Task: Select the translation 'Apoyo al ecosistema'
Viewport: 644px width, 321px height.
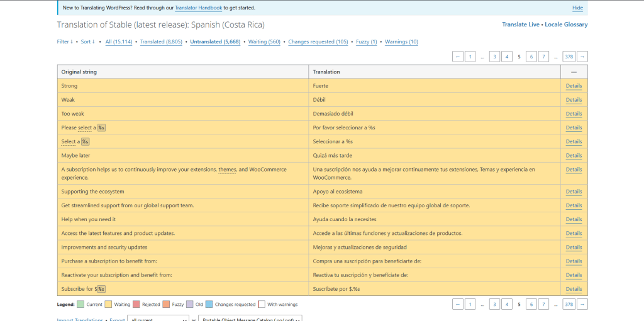Action: (x=338, y=192)
